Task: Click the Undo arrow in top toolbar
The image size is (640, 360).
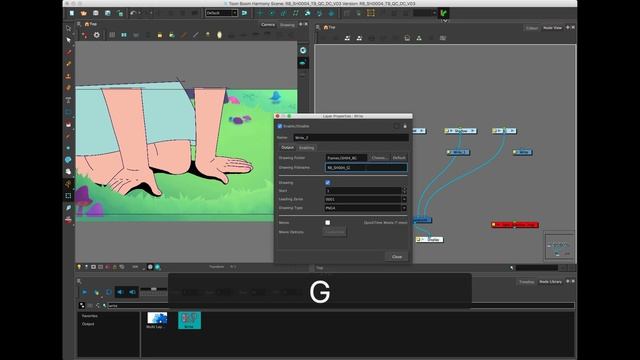Action: [133, 13]
